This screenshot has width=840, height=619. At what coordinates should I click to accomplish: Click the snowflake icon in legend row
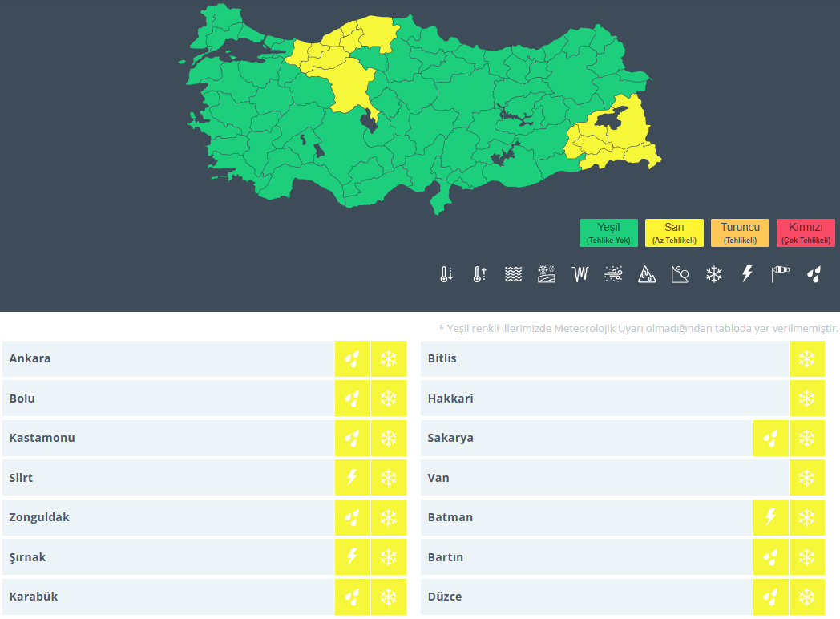713,275
